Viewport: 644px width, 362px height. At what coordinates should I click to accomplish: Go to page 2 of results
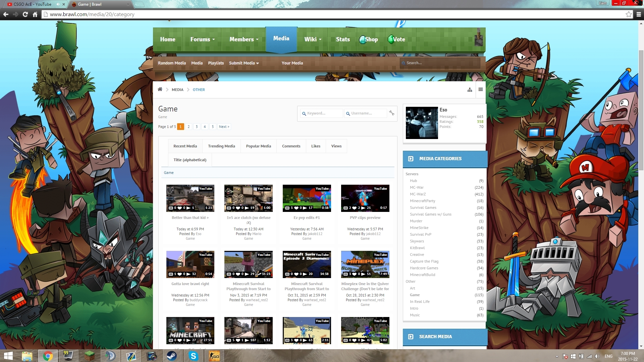(x=189, y=127)
